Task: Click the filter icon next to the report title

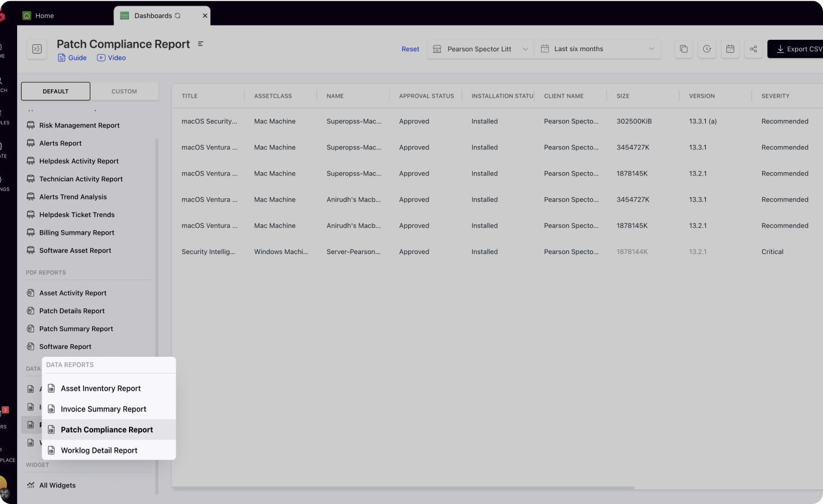Action: click(x=200, y=43)
